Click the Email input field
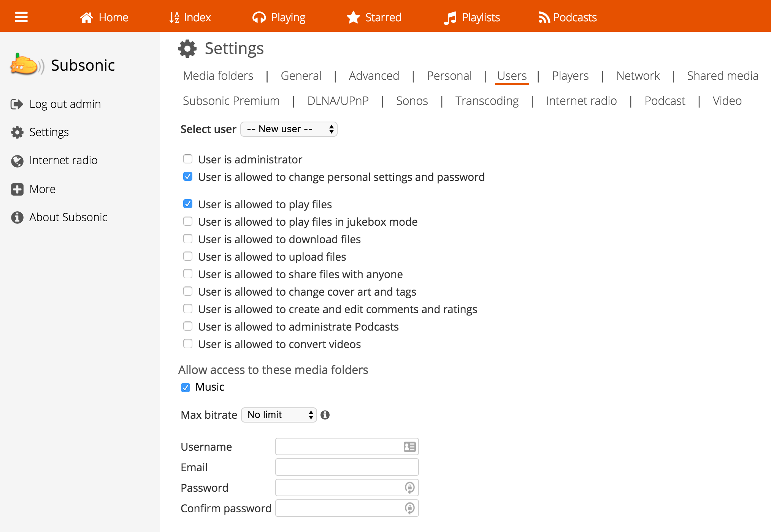Screen dimensions: 771x532 pyautogui.click(x=347, y=467)
